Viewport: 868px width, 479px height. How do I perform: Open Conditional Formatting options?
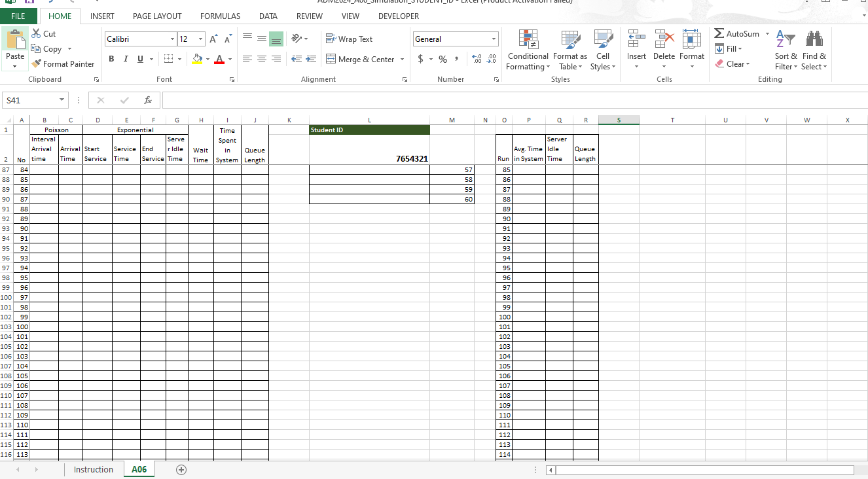(528, 50)
